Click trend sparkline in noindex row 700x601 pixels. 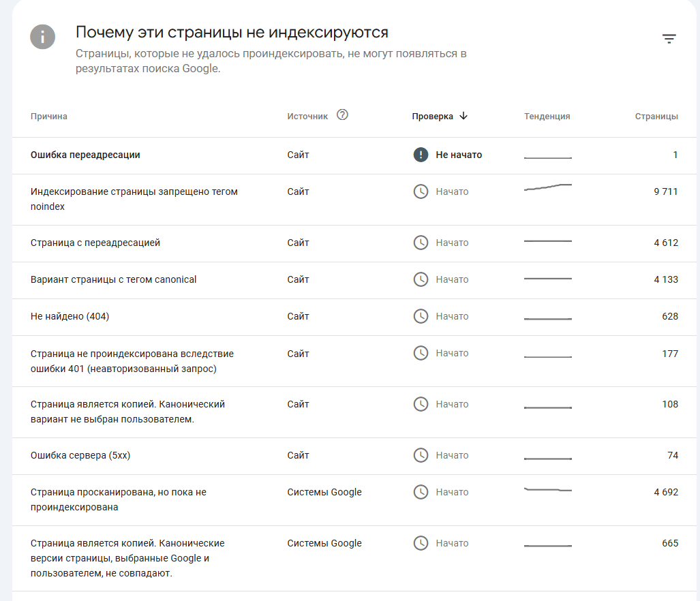coord(547,187)
